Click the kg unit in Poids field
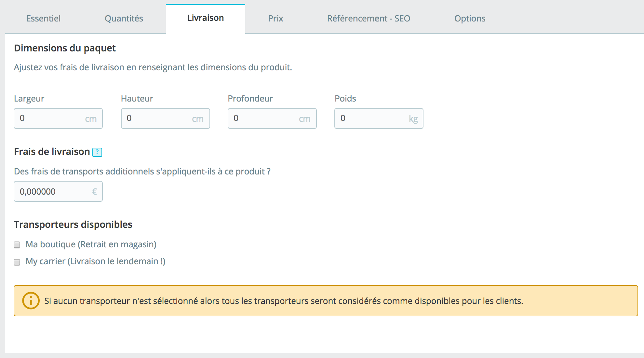This screenshot has width=644, height=358. (x=413, y=119)
